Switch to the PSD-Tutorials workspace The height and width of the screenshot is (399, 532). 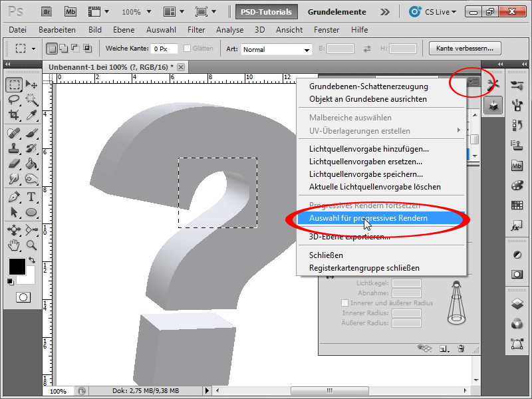267,12
